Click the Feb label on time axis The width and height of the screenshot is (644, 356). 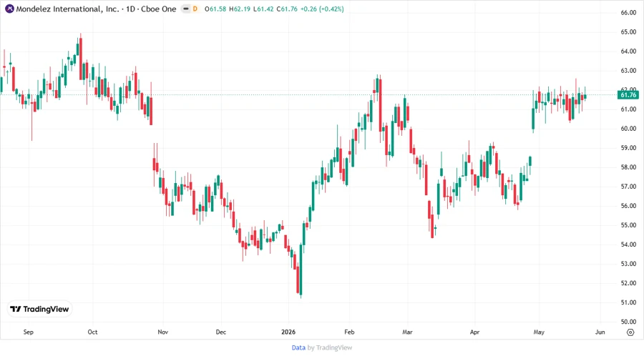point(349,332)
